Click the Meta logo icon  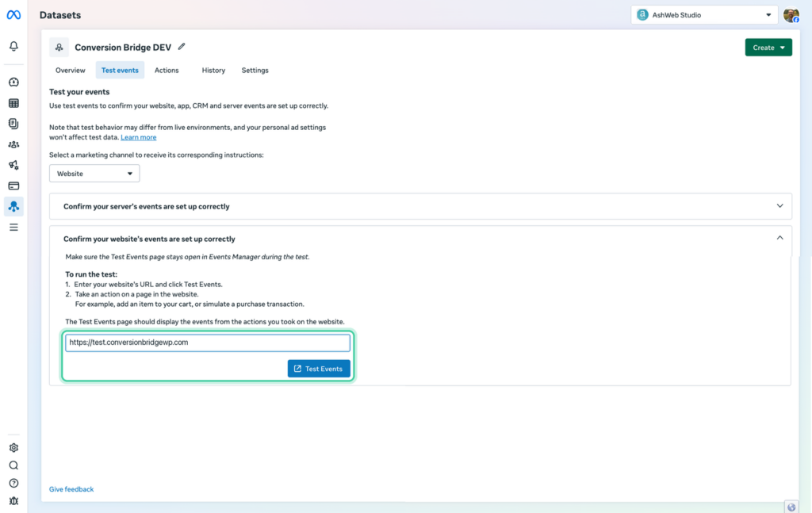point(13,15)
